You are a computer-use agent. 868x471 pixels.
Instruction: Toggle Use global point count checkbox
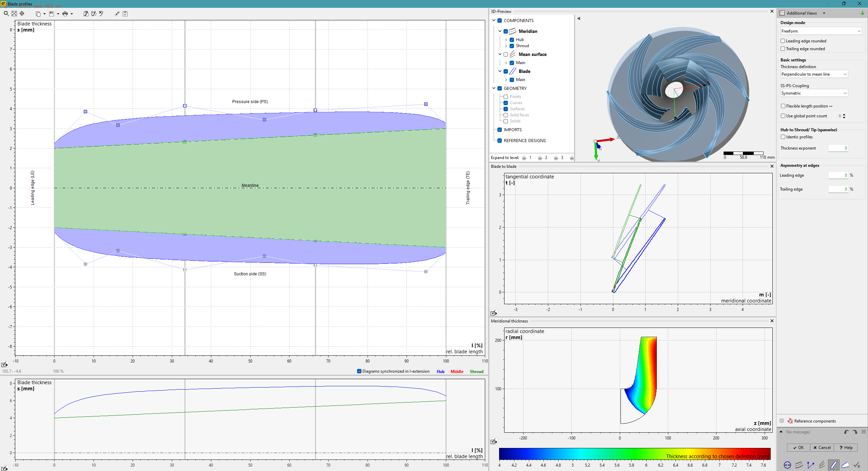coord(783,116)
